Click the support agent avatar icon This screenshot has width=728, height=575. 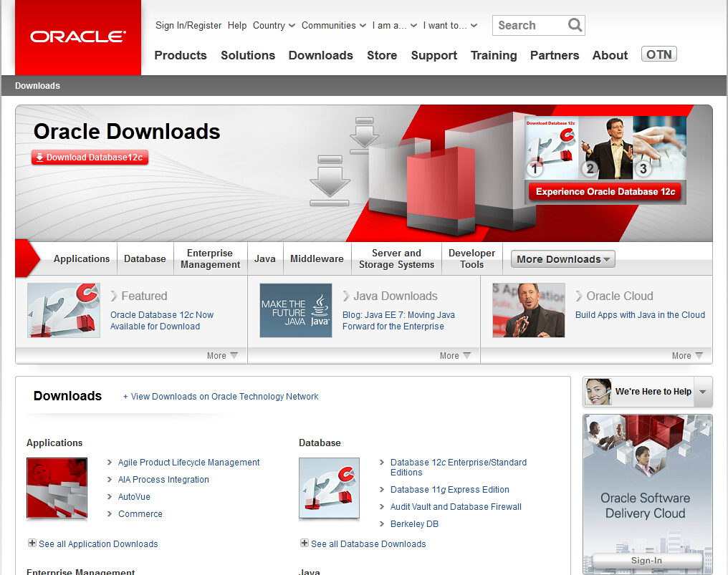coord(598,392)
